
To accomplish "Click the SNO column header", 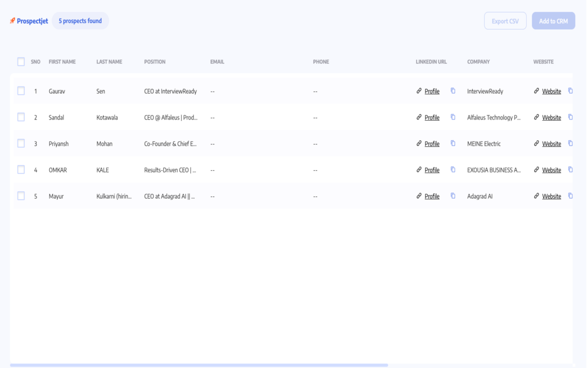I will pyautogui.click(x=36, y=62).
